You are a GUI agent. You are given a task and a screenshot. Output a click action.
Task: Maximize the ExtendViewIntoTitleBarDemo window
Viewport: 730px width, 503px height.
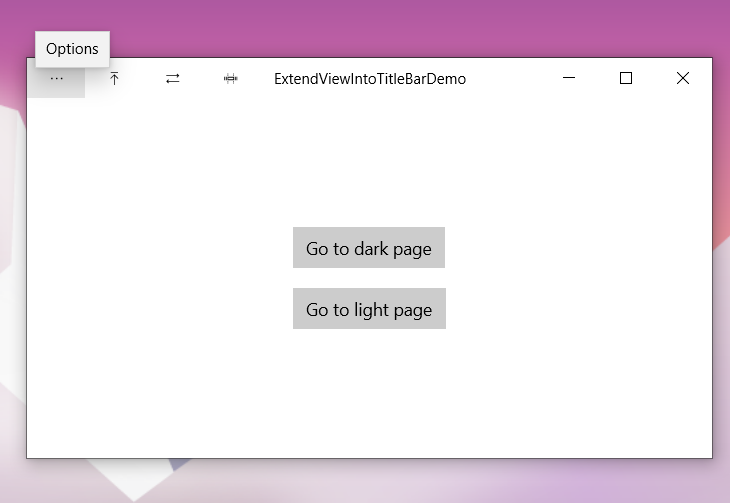pos(626,78)
